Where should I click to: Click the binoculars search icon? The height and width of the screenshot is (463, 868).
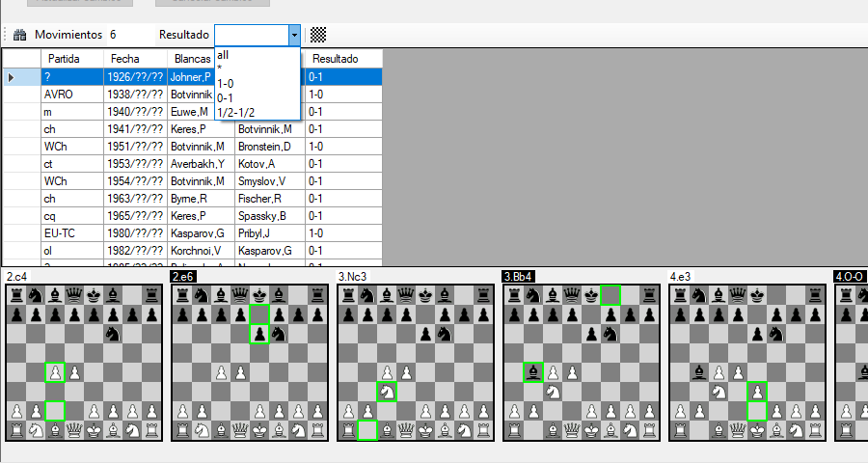[20, 35]
